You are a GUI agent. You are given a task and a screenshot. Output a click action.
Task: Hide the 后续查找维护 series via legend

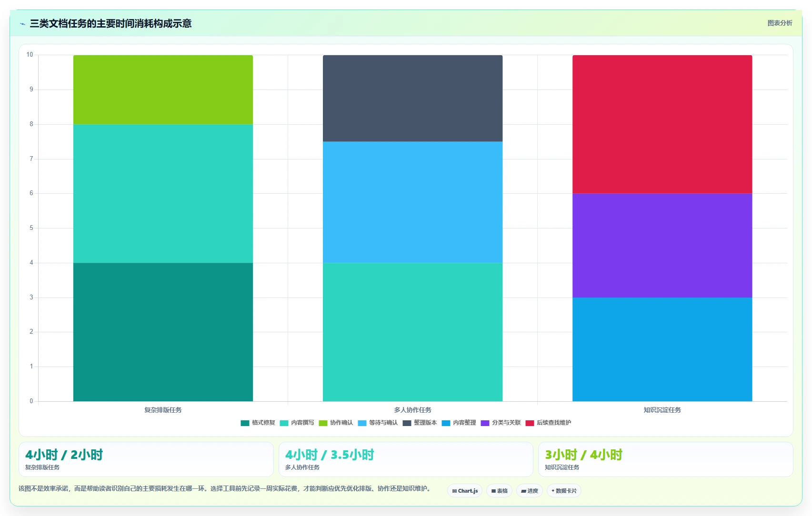pyautogui.click(x=548, y=423)
